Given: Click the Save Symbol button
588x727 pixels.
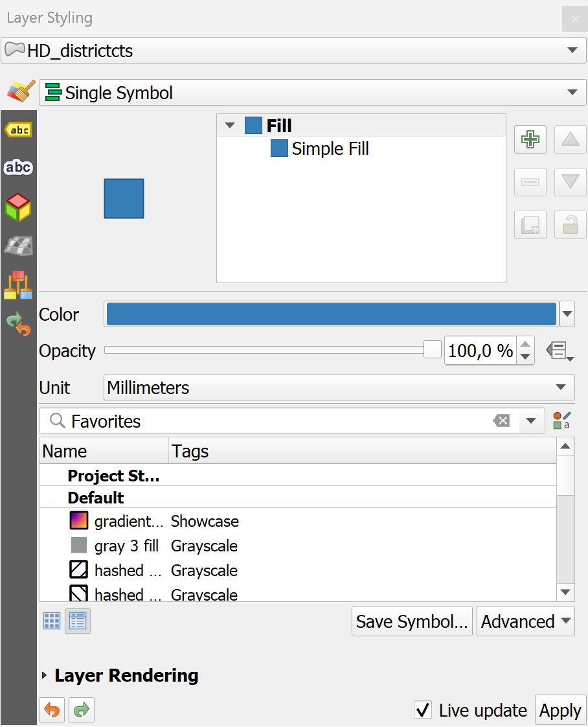Looking at the screenshot, I should pos(412,621).
